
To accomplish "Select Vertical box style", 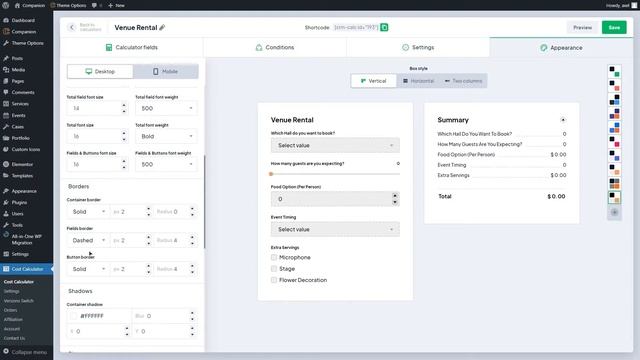I will pyautogui.click(x=373, y=81).
